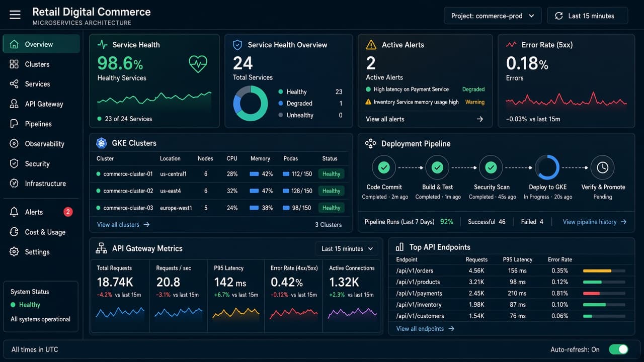Click the Code Commit completed checkmark circle
The image size is (644, 362).
384,167
